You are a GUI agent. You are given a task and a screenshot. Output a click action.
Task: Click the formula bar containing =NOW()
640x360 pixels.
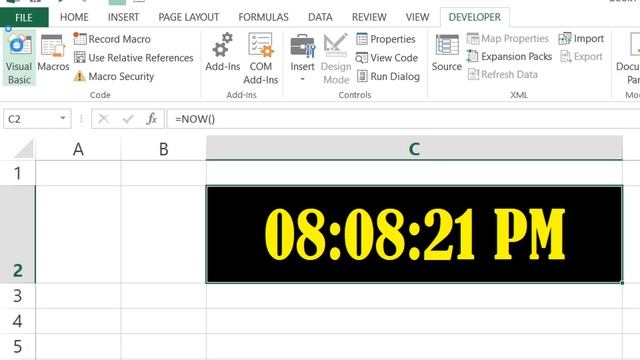pos(403,119)
